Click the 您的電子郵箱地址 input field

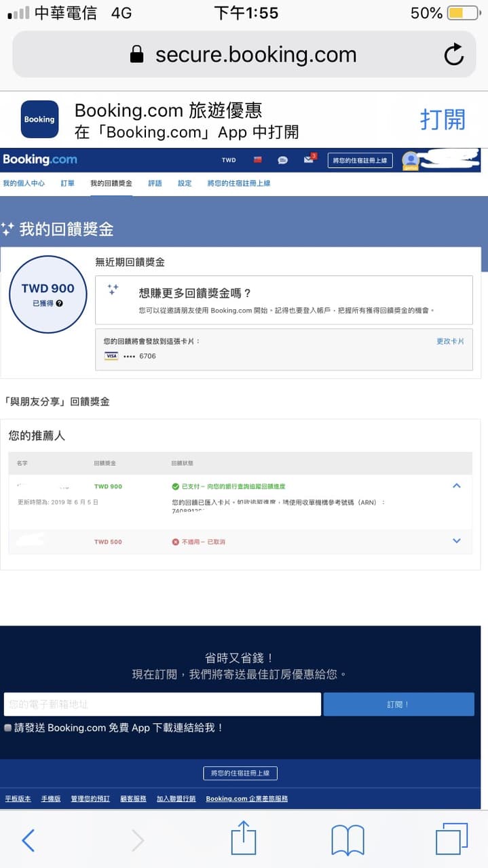pos(162,704)
